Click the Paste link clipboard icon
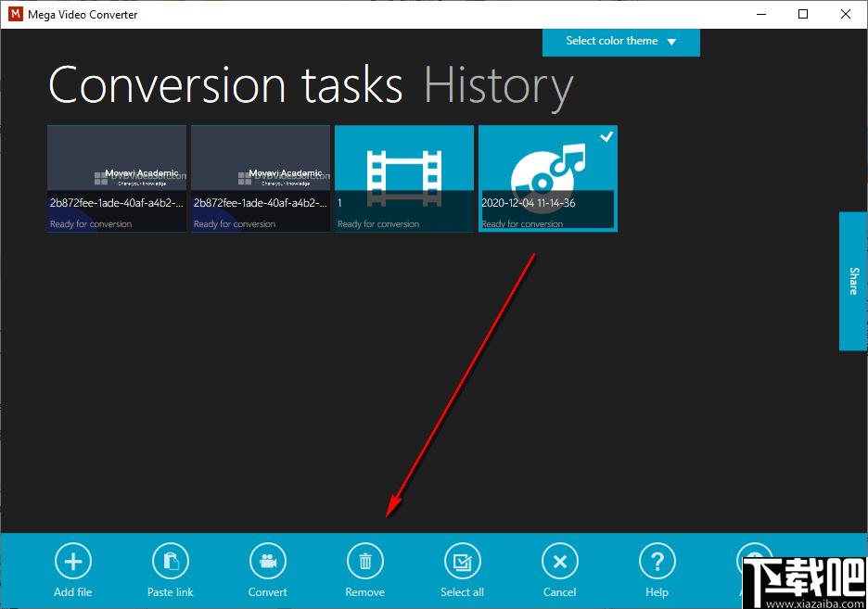Viewport: 868px width, 609px height. [170, 561]
